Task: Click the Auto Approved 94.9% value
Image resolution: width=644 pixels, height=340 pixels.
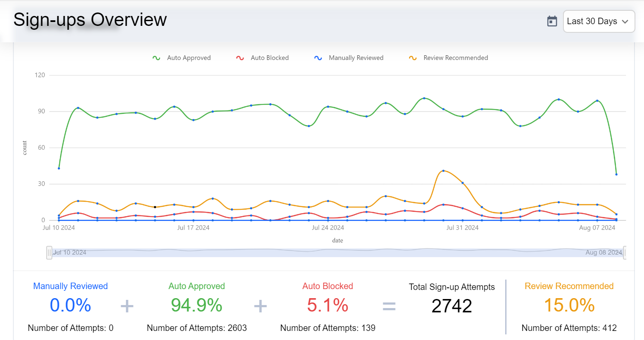Action: point(197,305)
